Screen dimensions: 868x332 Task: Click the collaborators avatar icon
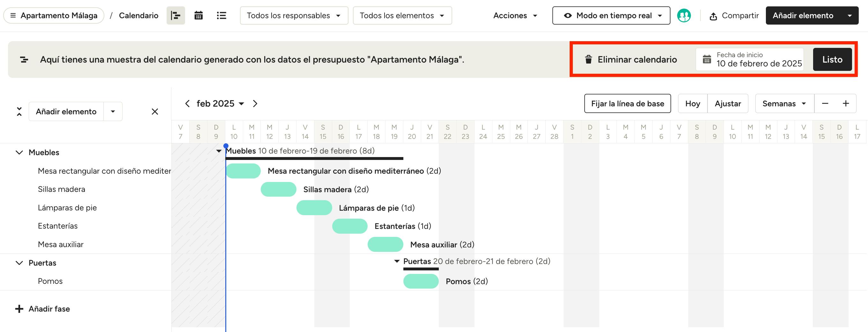684,16
